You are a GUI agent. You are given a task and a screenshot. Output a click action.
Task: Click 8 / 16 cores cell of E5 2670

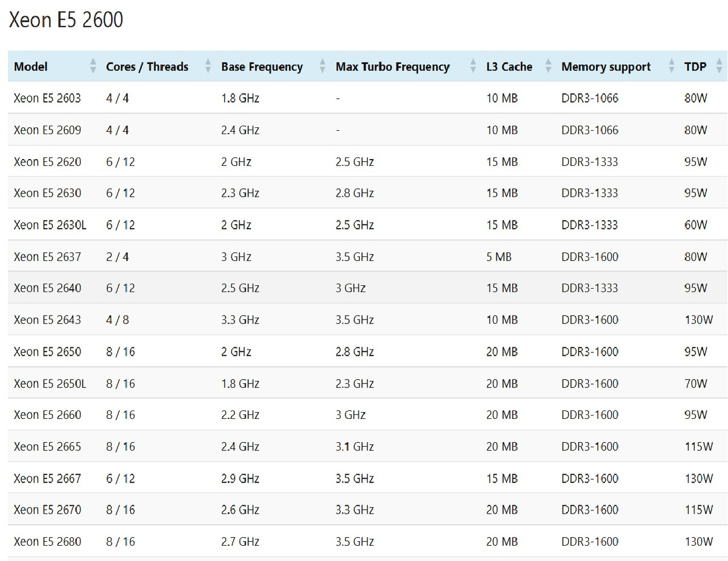pos(121,509)
